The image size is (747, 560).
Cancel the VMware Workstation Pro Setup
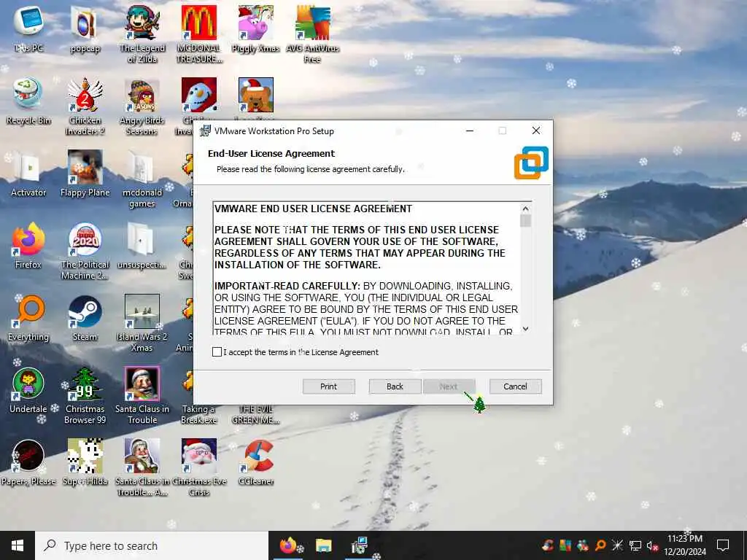pyautogui.click(x=516, y=386)
